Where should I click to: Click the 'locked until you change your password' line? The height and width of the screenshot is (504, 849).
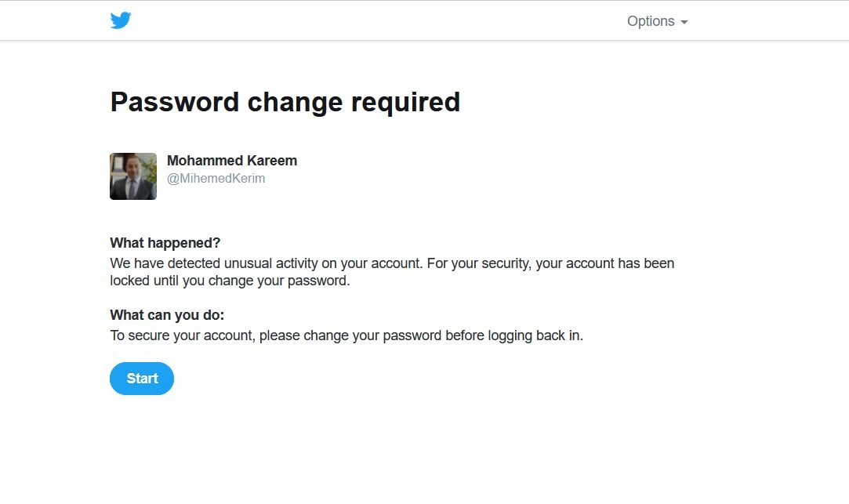pyautogui.click(x=230, y=281)
